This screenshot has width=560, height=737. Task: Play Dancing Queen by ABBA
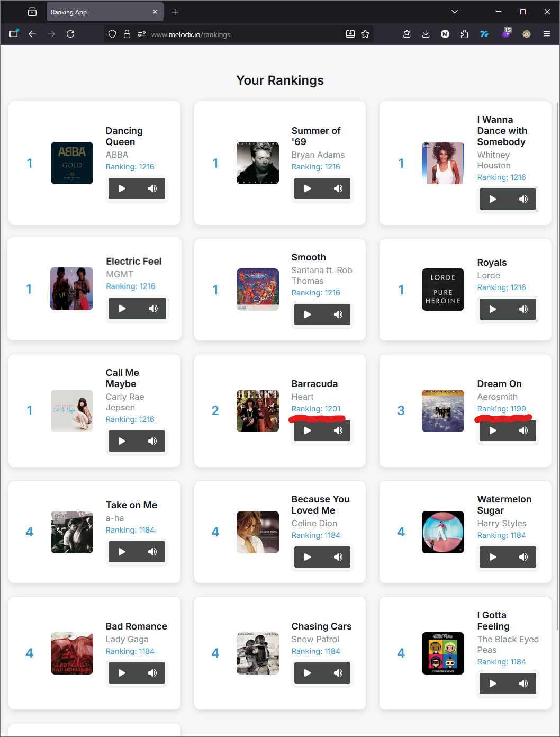click(122, 188)
